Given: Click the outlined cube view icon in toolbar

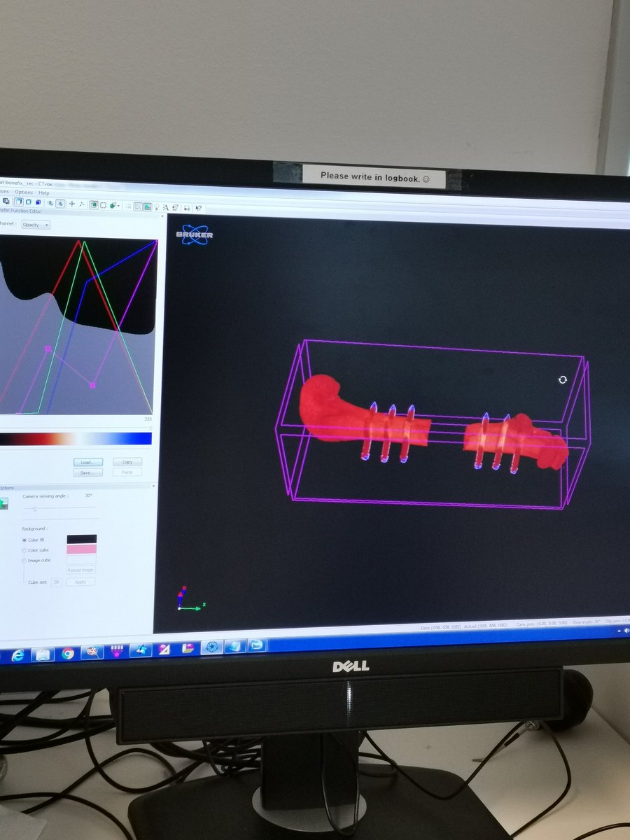Looking at the screenshot, I should (29, 202).
